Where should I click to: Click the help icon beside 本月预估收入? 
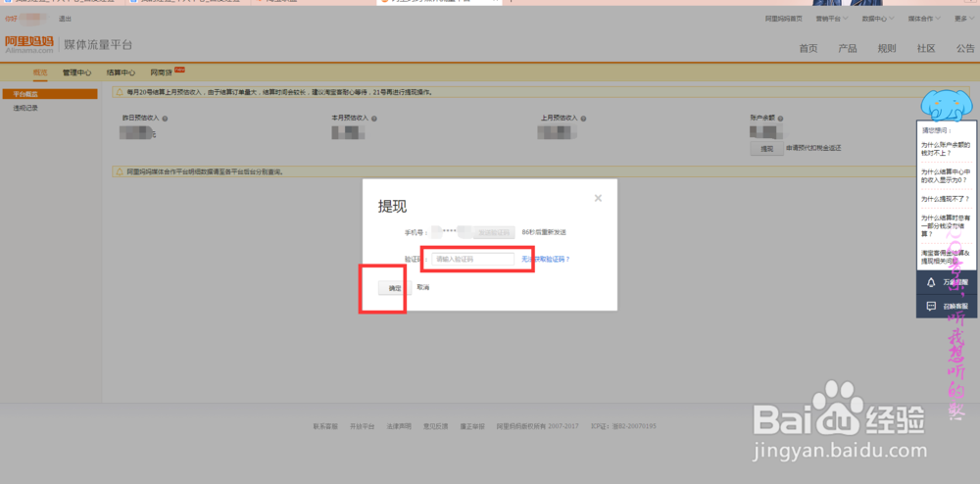tap(373, 118)
